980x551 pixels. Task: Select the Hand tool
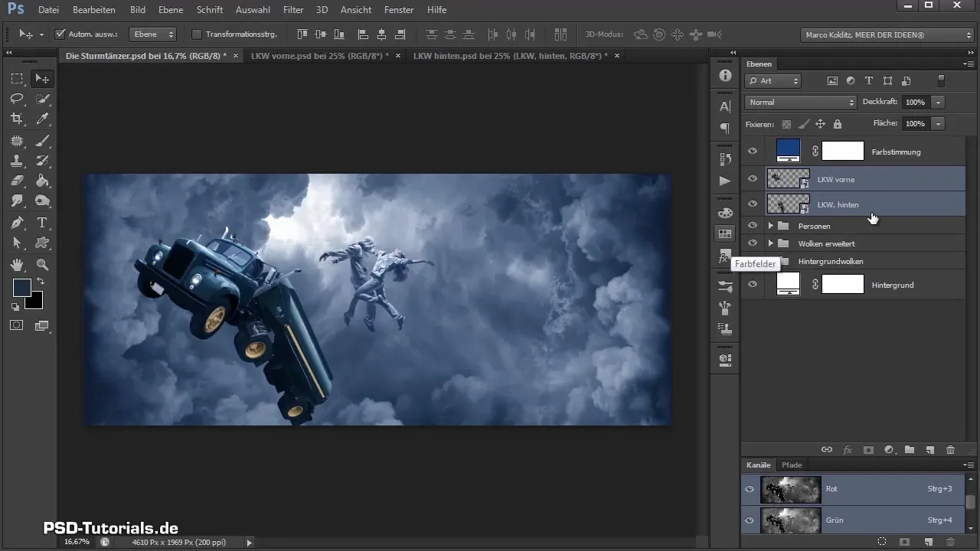click(16, 265)
